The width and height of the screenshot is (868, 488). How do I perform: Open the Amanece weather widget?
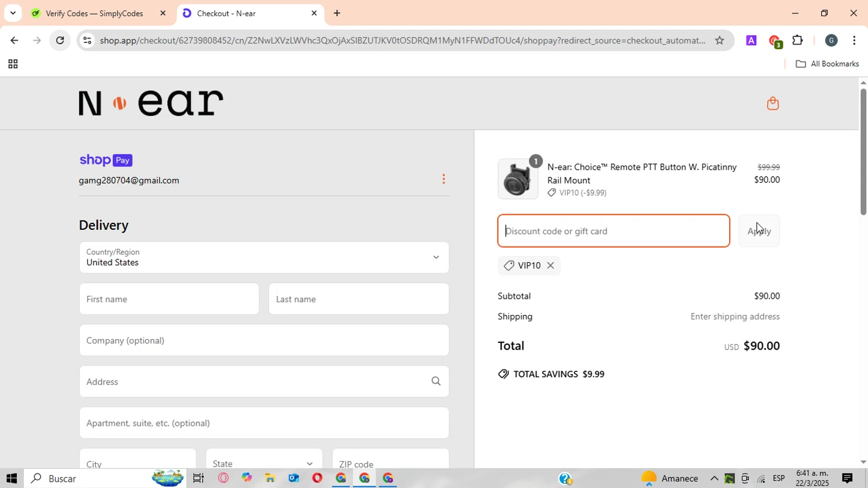pyautogui.click(x=670, y=479)
